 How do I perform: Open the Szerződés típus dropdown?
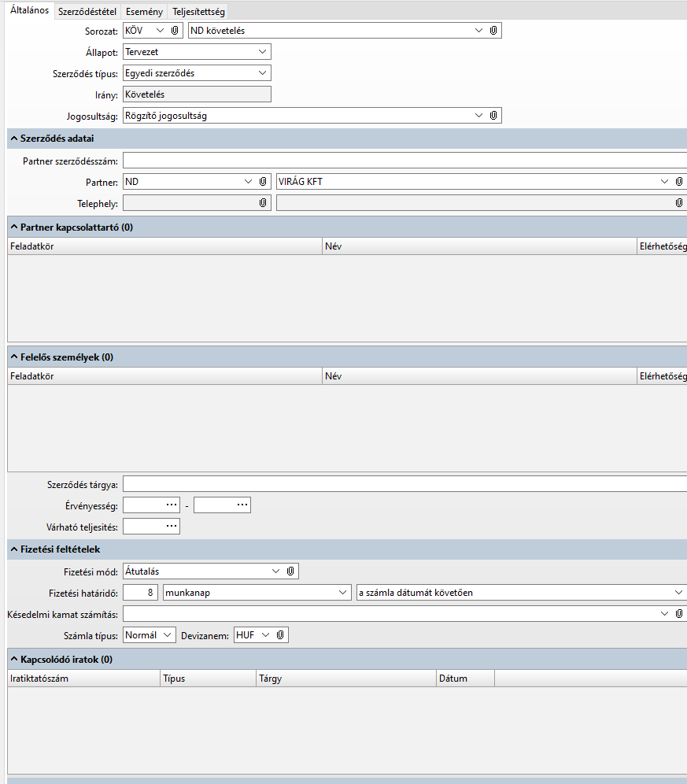(263, 73)
